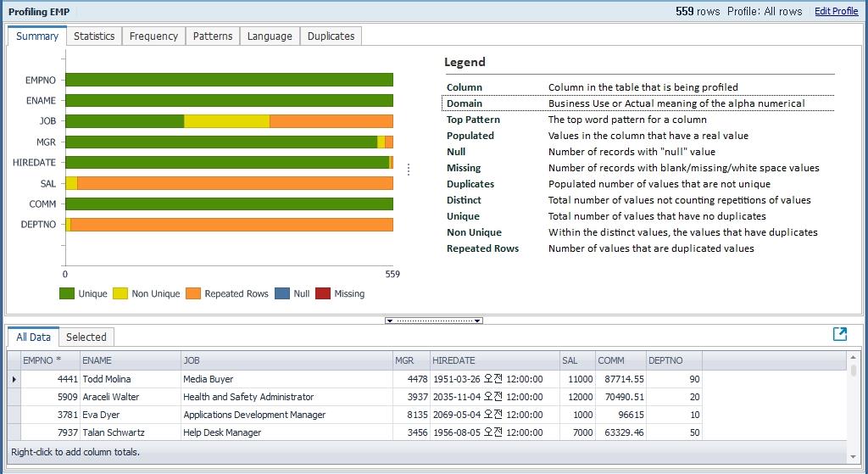Sort by the EMPNO column header
868x474 pixels.
pyautogui.click(x=49, y=360)
